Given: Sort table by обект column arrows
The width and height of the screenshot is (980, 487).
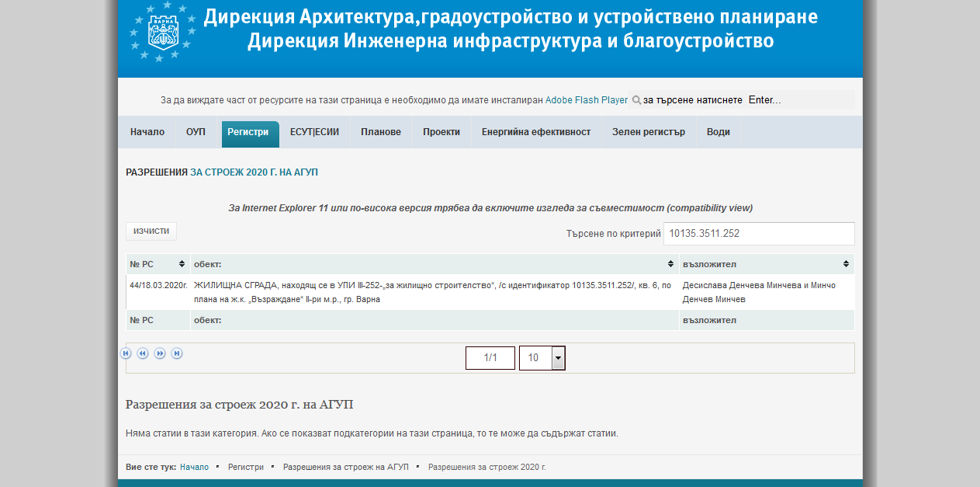Looking at the screenshot, I should (670, 264).
